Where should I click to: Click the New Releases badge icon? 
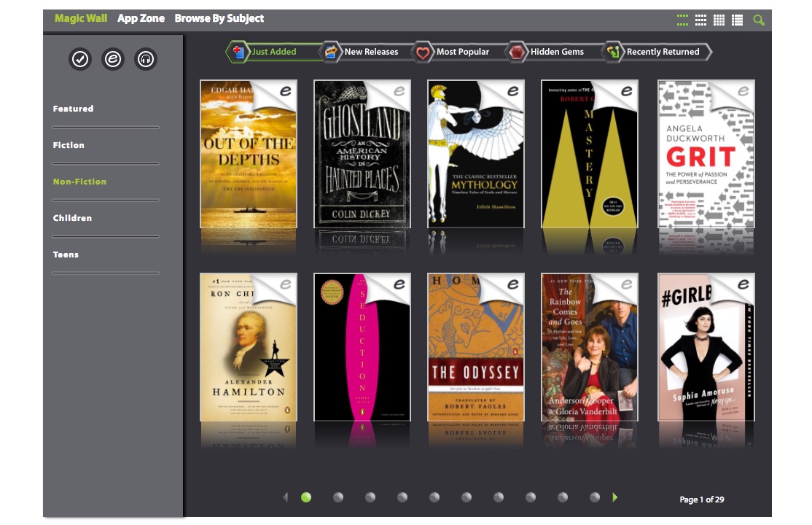tap(330, 52)
